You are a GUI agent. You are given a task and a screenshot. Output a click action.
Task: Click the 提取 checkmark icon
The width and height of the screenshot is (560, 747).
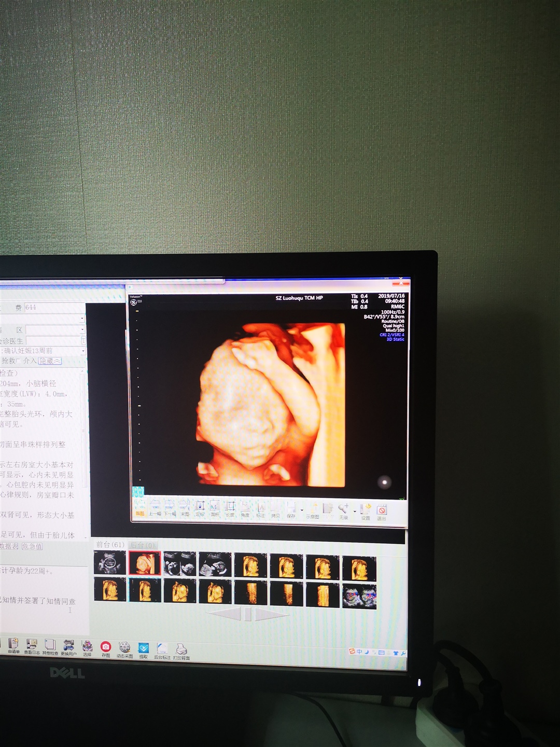[x=144, y=648]
